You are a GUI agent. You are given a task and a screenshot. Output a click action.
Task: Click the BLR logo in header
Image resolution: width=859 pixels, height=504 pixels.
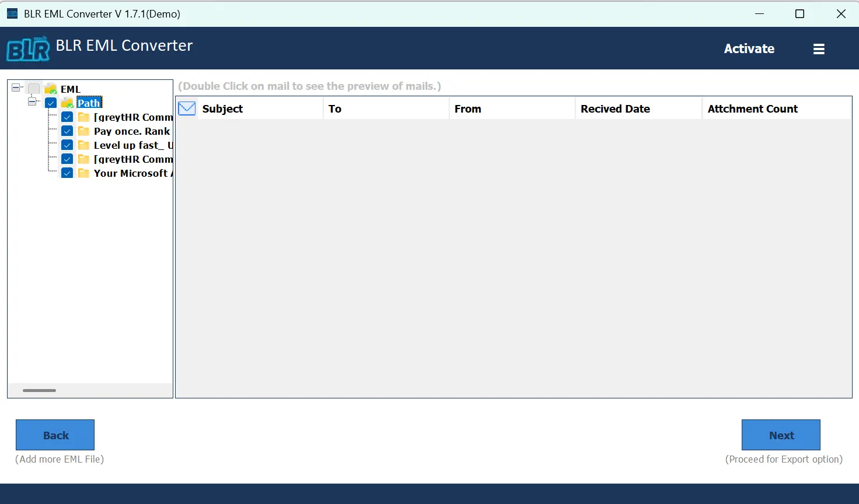coord(27,49)
